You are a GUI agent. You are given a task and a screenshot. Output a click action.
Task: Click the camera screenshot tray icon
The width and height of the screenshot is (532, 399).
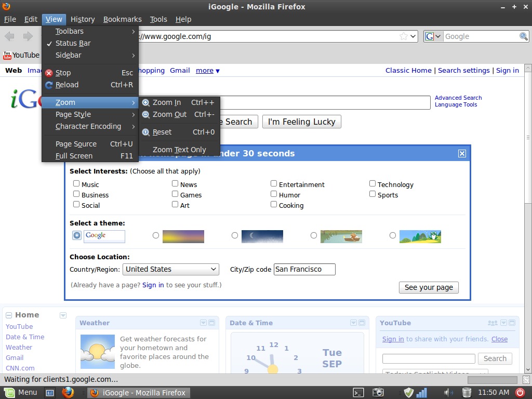coord(378,393)
